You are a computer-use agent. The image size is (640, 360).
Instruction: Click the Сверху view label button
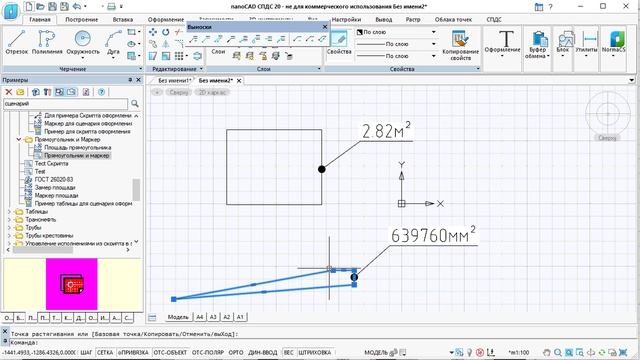tap(178, 92)
